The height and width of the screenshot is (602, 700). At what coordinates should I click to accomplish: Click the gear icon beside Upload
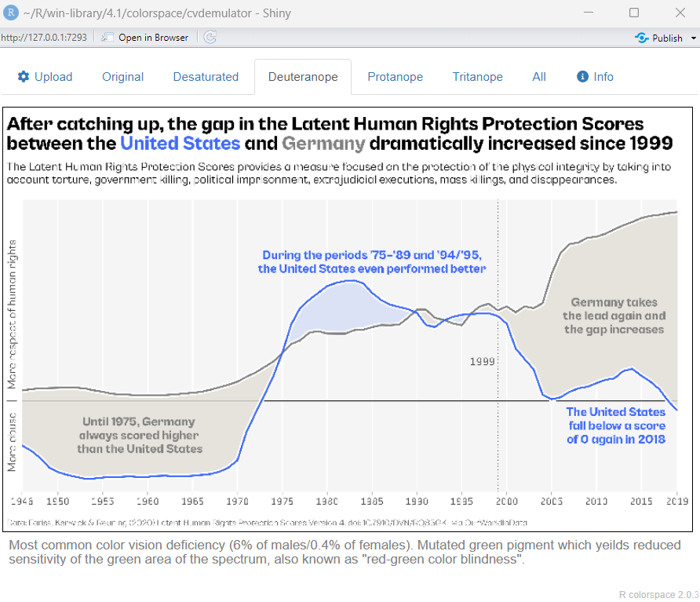pyautogui.click(x=24, y=77)
